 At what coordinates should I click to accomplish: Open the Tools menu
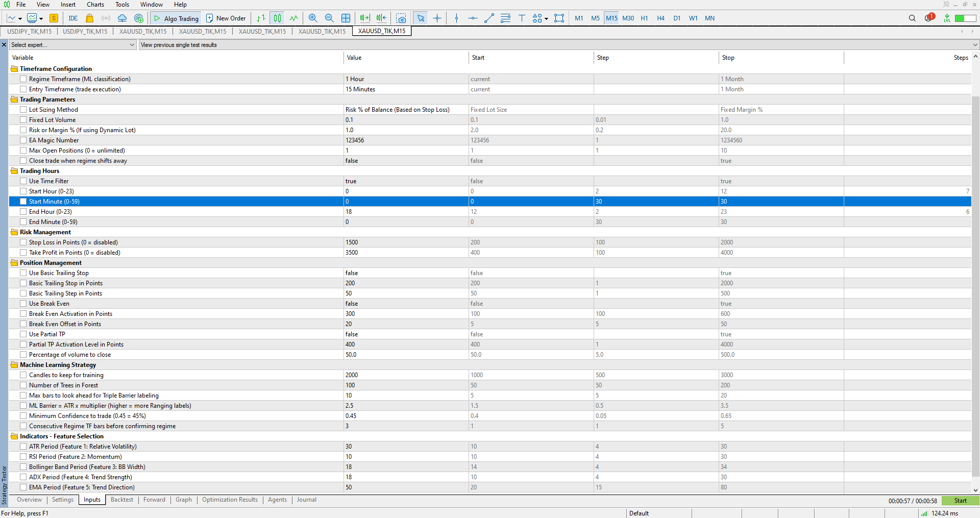[x=122, y=5]
